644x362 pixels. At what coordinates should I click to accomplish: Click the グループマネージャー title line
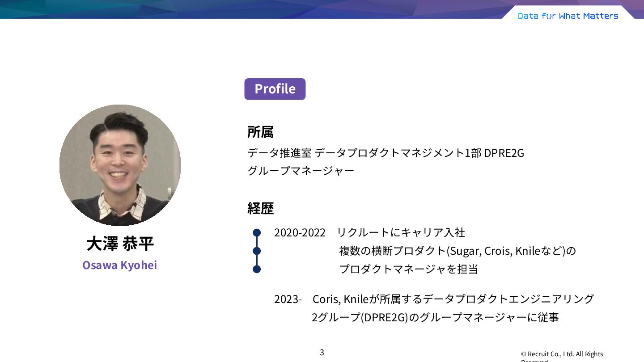pyautogui.click(x=301, y=171)
